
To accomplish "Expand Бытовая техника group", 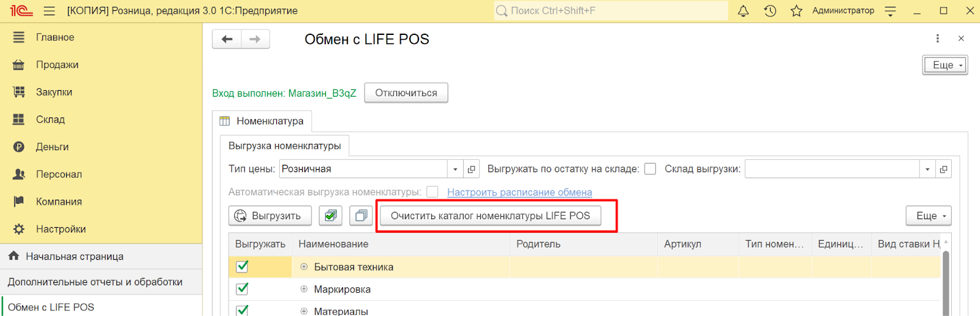I will tap(304, 267).
